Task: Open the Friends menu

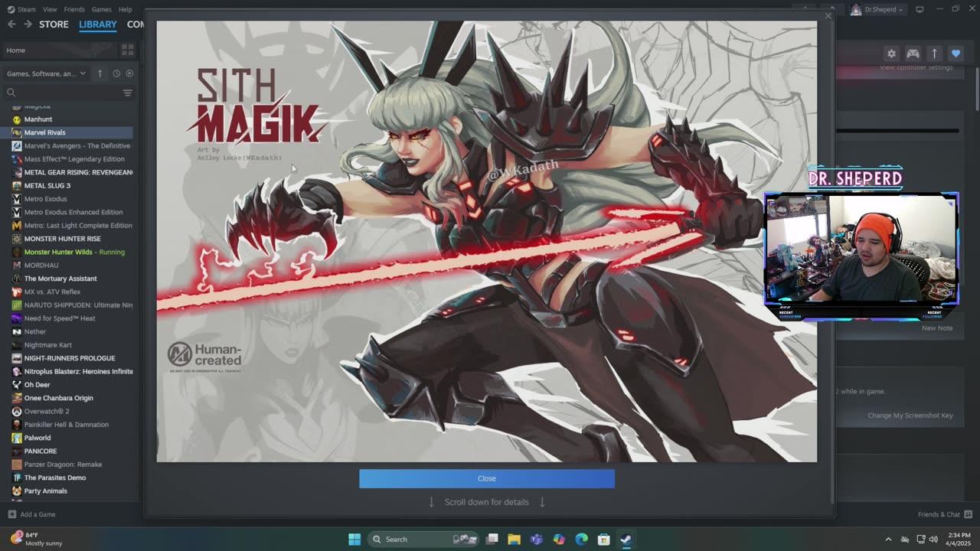Action: pos(74,9)
